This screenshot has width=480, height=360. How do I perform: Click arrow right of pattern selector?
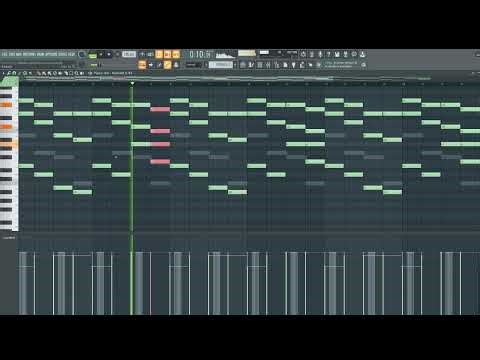[235, 65]
